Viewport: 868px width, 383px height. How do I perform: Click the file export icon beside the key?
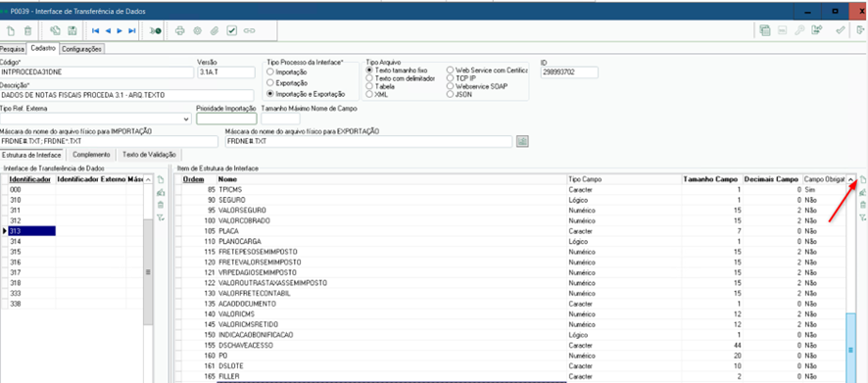click(x=816, y=31)
